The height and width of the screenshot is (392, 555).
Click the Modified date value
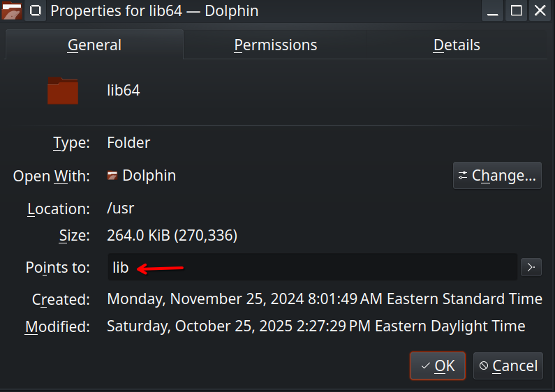click(316, 326)
